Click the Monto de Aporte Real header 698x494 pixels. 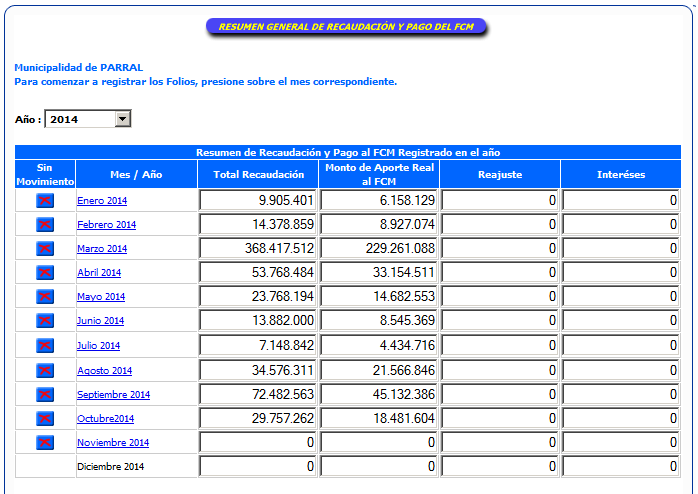click(379, 174)
